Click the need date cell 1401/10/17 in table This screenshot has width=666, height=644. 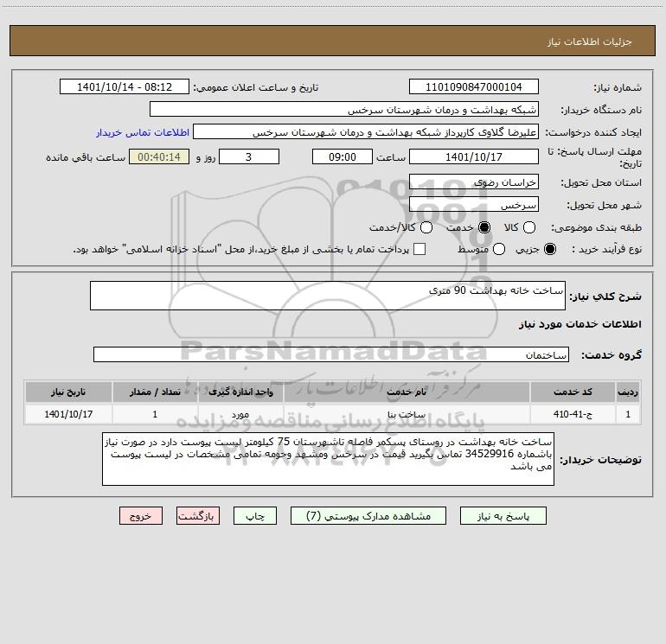(x=68, y=414)
